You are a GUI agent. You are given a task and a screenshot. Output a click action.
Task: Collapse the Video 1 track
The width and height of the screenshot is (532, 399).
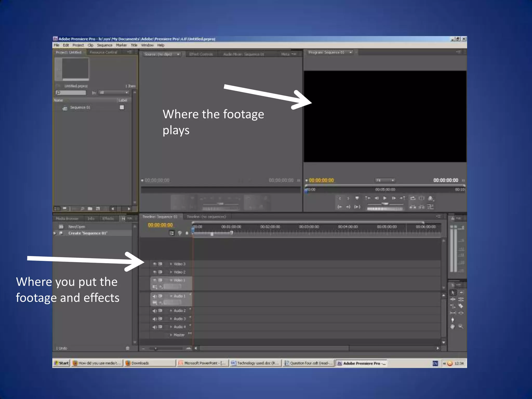click(171, 280)
